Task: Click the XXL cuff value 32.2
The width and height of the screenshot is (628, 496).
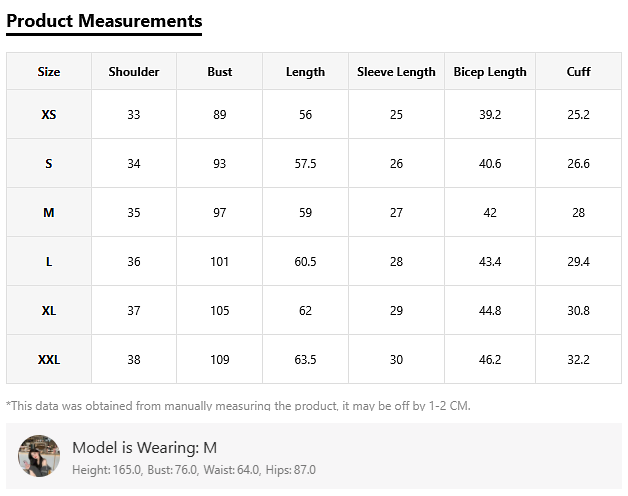Action: click(578, 360)
